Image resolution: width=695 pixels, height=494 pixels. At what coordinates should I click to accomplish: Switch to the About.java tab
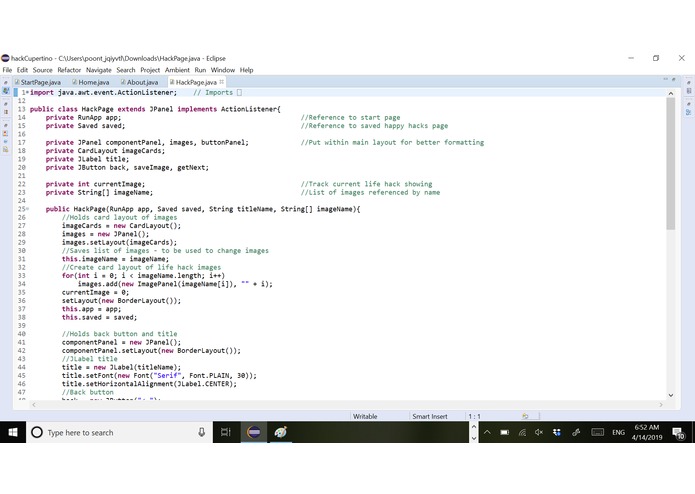point(140,82)
